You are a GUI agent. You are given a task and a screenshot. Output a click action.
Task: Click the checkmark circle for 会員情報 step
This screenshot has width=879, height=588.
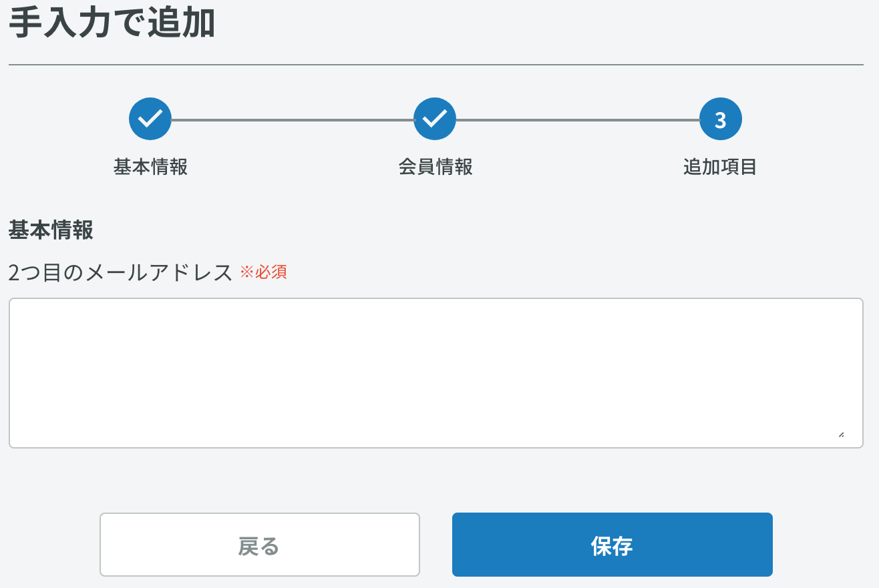tap(435, 119)
